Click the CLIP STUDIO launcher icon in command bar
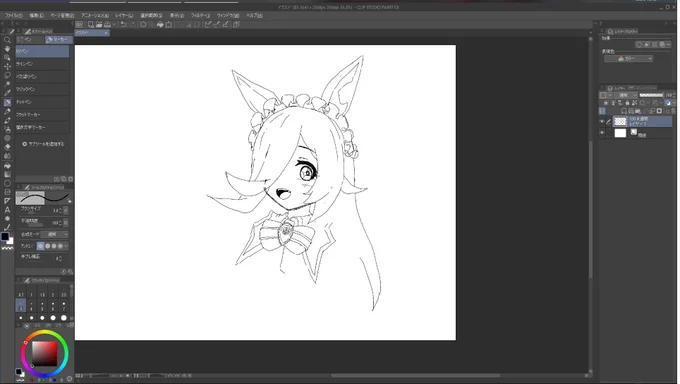Viewport: 680px width, 384px height. 79,24
